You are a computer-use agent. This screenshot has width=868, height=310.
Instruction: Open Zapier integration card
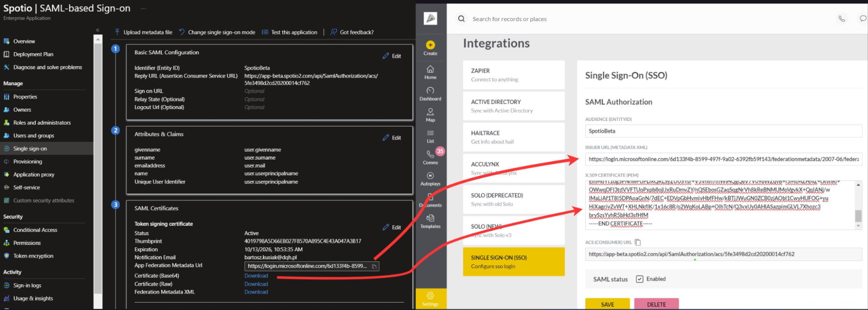pyautogui.click(x=514, y=75)
